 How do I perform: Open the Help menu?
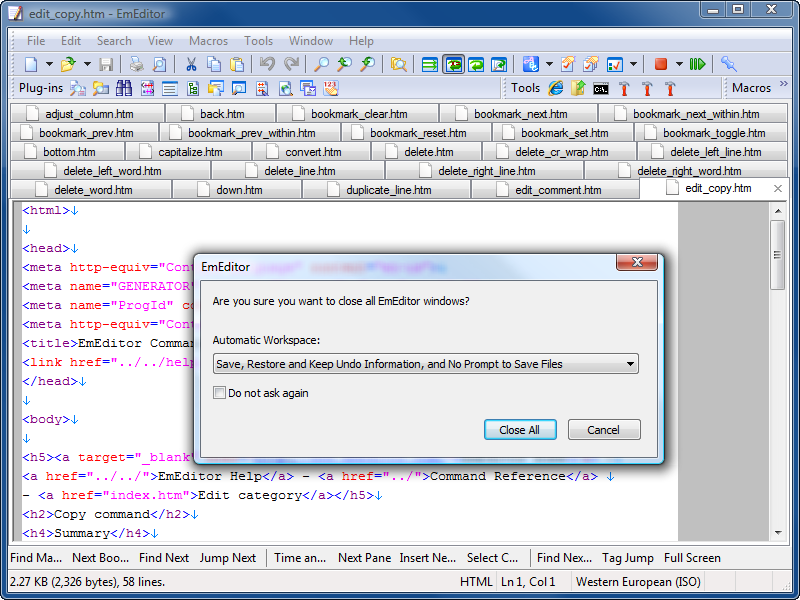[x=361, y=41]
